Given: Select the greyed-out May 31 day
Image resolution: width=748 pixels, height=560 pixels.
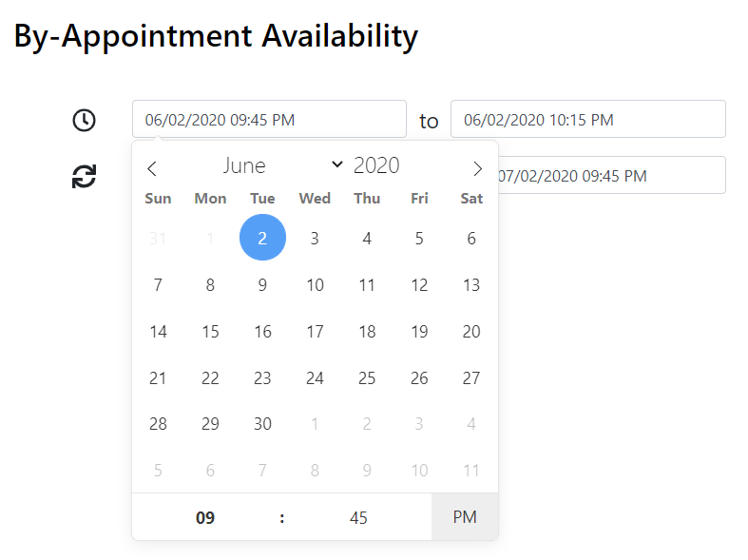Looking at the screenshot, I should pyautogui.click(x=158, y=239).
